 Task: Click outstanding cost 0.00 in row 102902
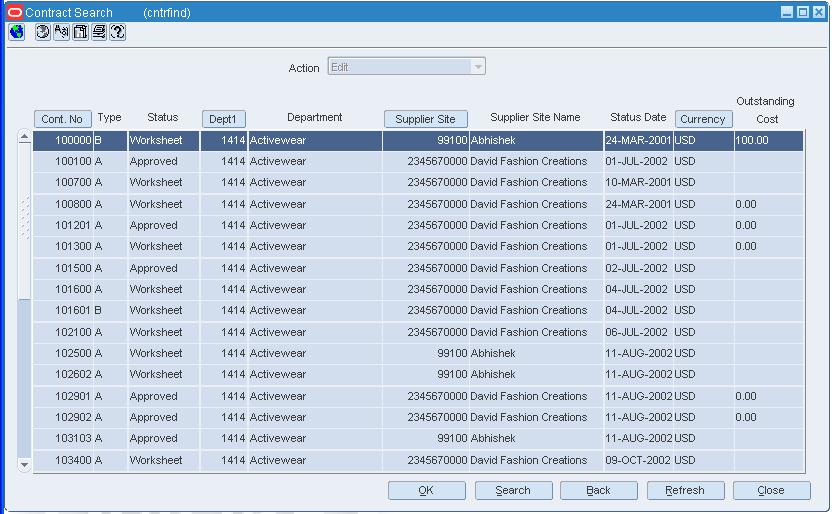click(768, 417)
